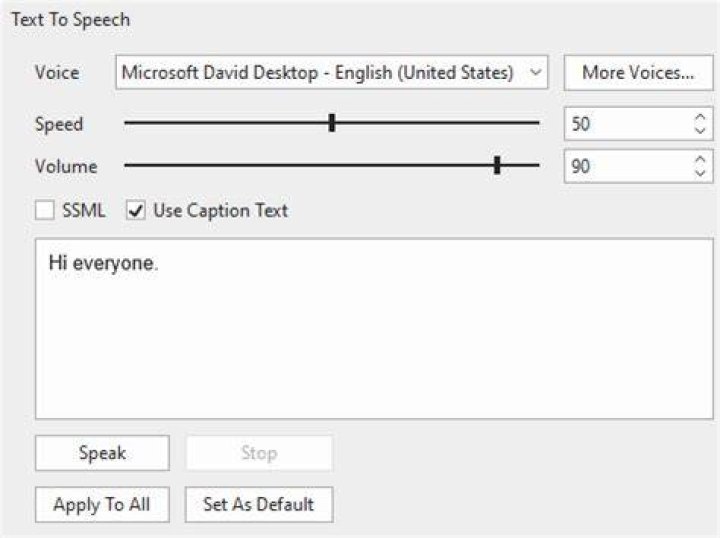Click the Apply To All button
The width and height of the screenshot is (720, 538).
pos(102,504)
